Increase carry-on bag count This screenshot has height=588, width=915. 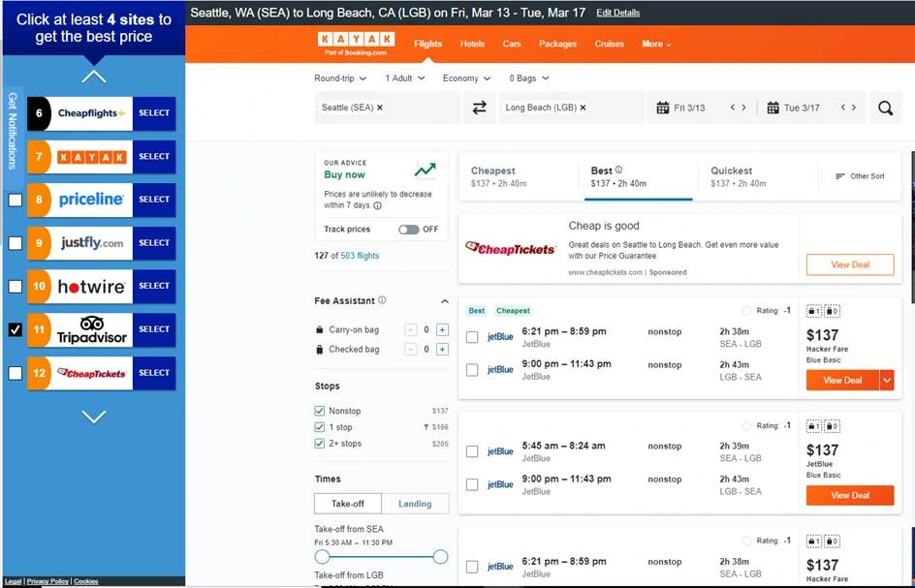442,330
